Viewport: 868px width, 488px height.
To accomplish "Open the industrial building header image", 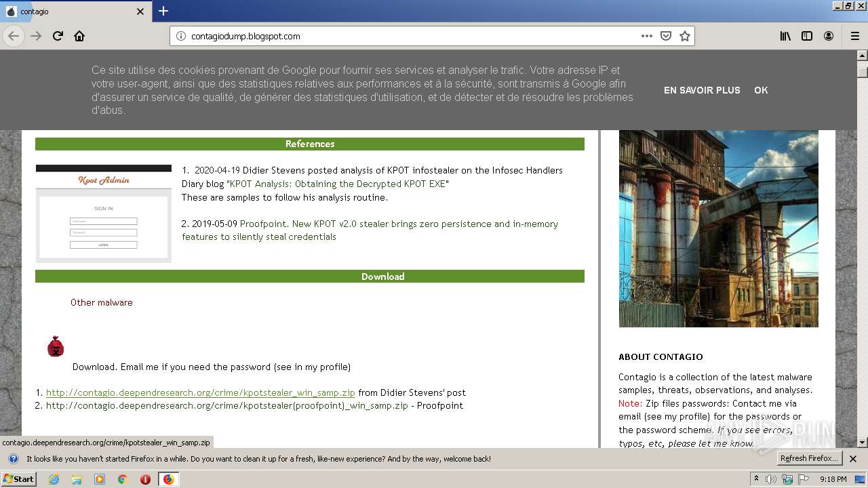I will click(x=718, y=228).
